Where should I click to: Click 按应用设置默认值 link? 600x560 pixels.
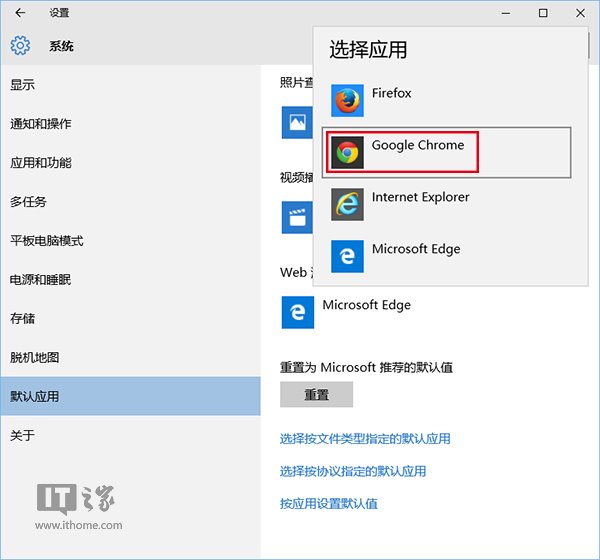pos(328,503)
